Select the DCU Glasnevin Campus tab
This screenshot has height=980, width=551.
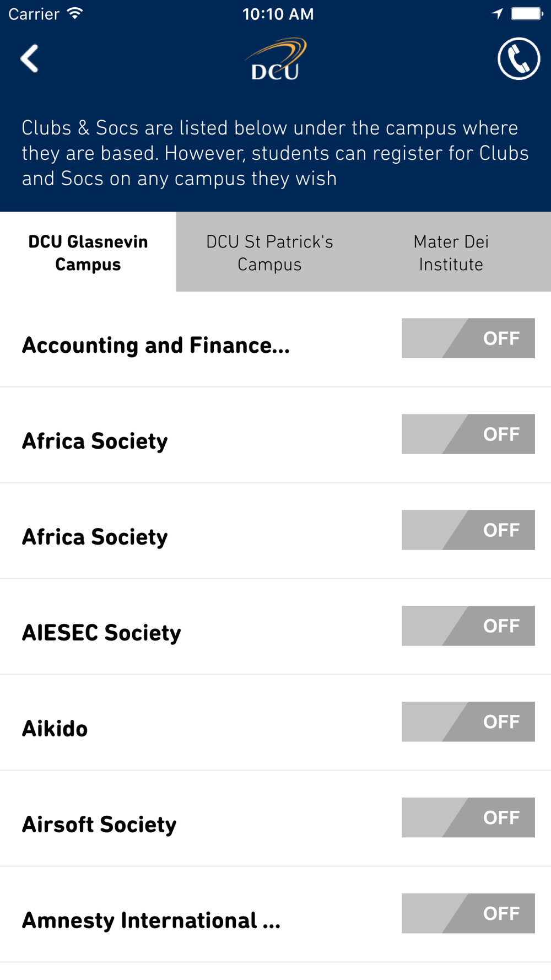point(88,252)
